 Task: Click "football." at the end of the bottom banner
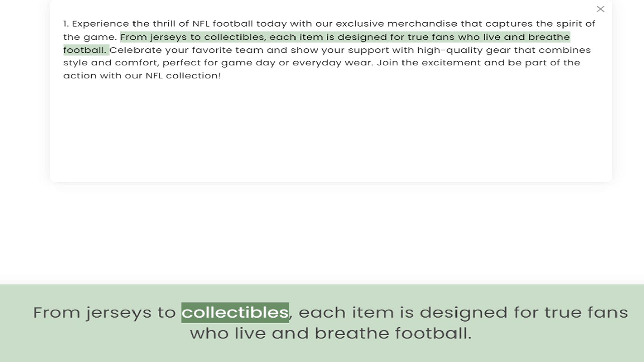(433, 334)
